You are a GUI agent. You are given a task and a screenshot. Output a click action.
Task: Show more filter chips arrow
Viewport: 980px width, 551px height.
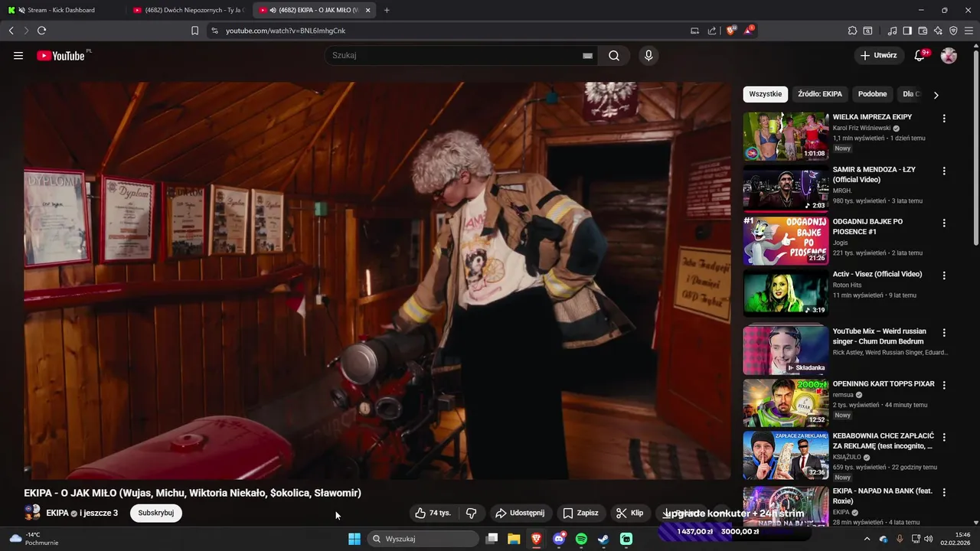click(x=936, y=95)
